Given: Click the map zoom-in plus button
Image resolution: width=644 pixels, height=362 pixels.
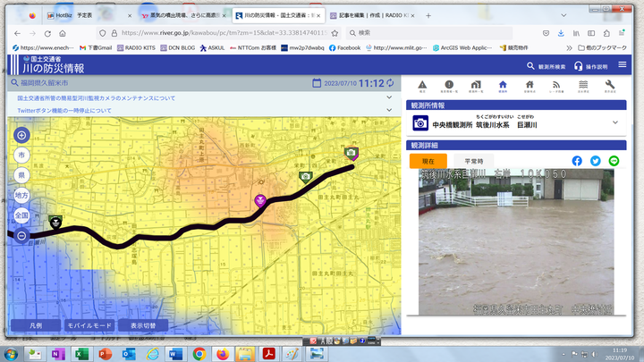Looking at the screenshot, I should click(21, 135).
